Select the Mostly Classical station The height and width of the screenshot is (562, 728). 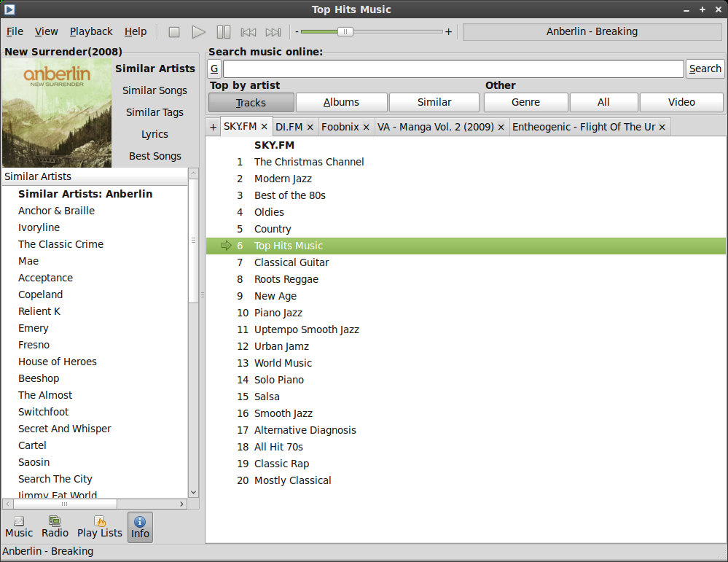pos(466,480)
